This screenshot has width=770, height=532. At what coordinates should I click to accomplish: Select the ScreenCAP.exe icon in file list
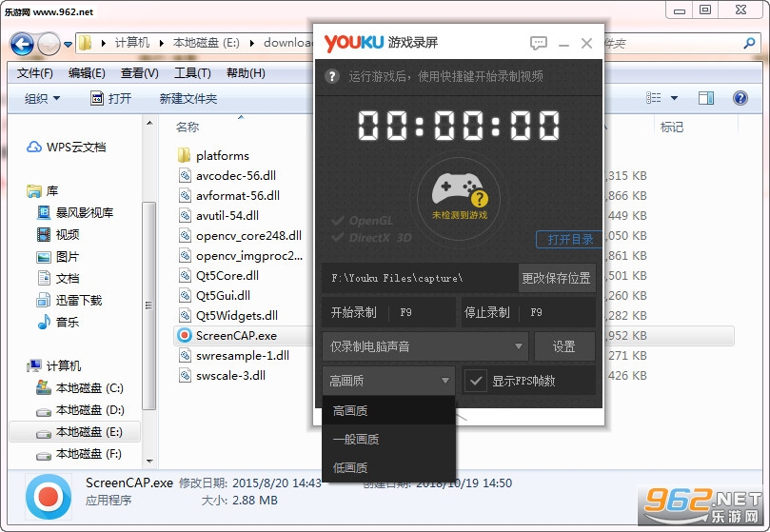(185, 336)
